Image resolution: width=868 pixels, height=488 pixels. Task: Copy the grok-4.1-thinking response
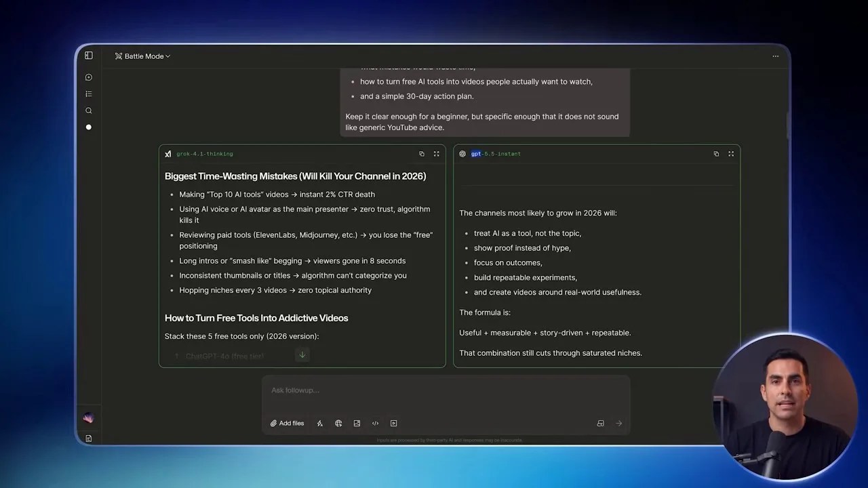[422, 154]
